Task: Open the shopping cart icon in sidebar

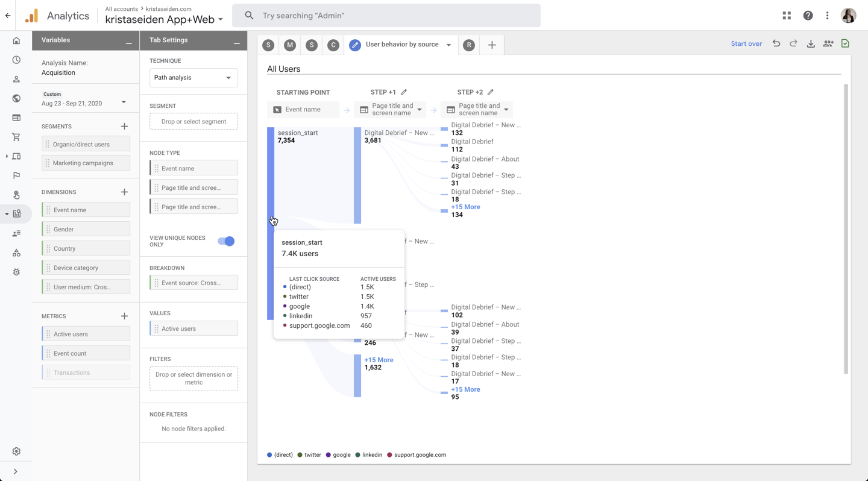Action: coord(16,137)
